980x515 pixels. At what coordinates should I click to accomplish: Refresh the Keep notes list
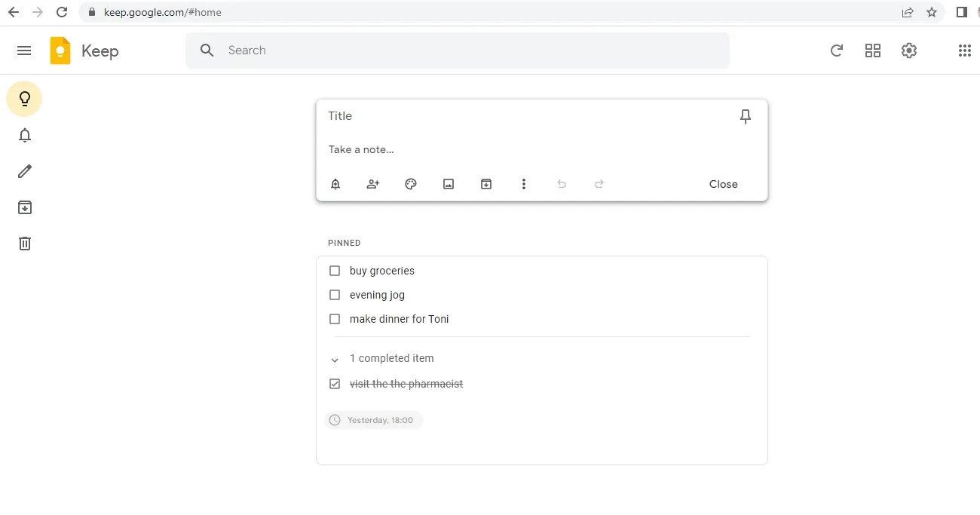coord(837,51)
